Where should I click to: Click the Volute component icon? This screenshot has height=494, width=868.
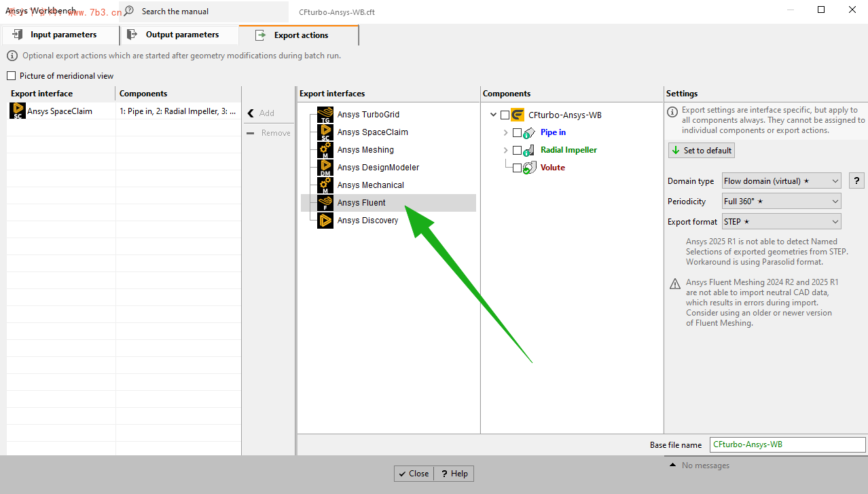coord(530,168)
